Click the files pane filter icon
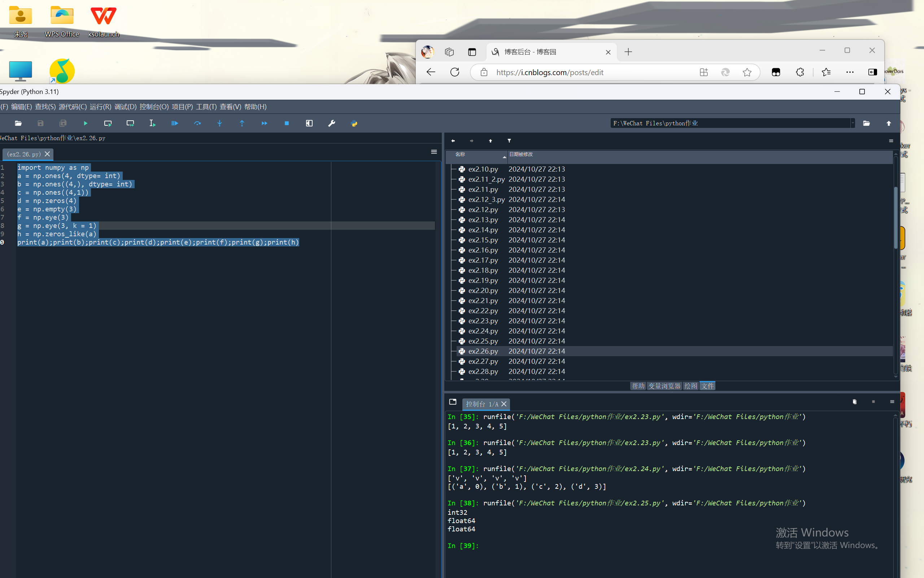Viewport: 924px width, 578px height. (x=509, y=141)
